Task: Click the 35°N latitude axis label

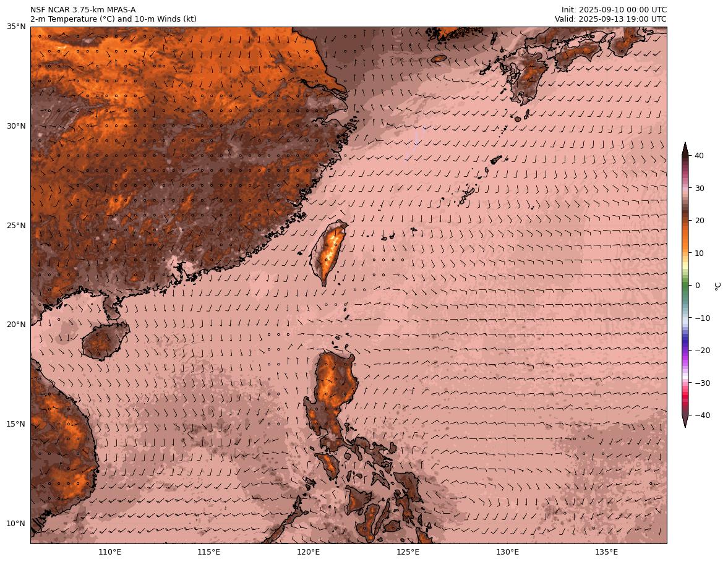Action: pos(16,27)
